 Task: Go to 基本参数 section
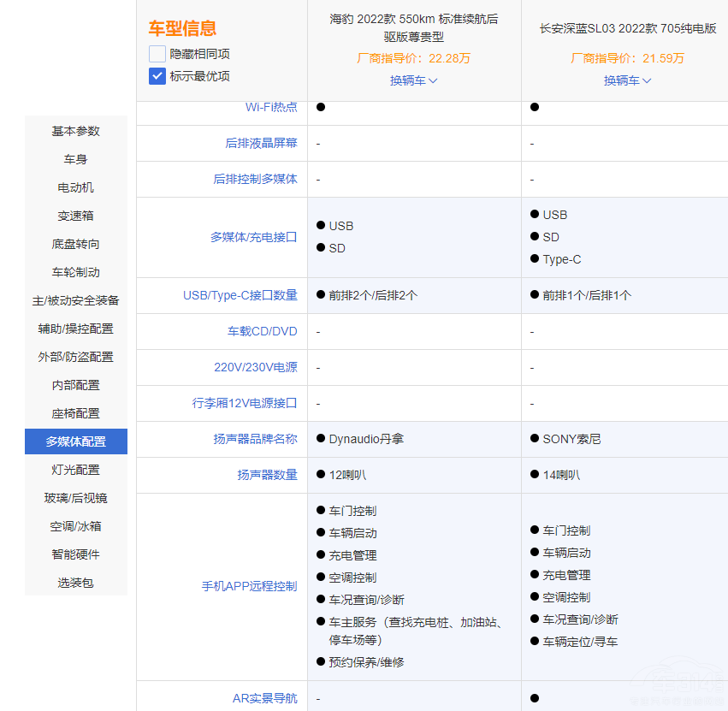pyautogui.click(x=76, y=131)
